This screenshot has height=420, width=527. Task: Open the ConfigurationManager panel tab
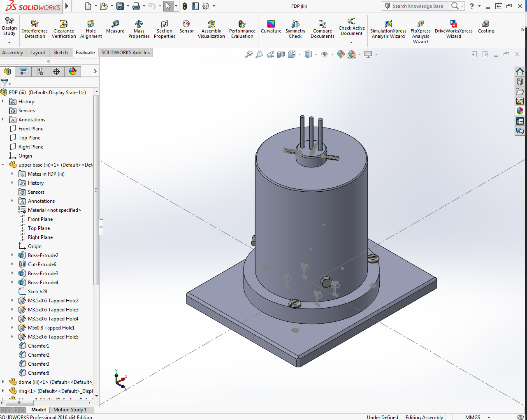40,72
